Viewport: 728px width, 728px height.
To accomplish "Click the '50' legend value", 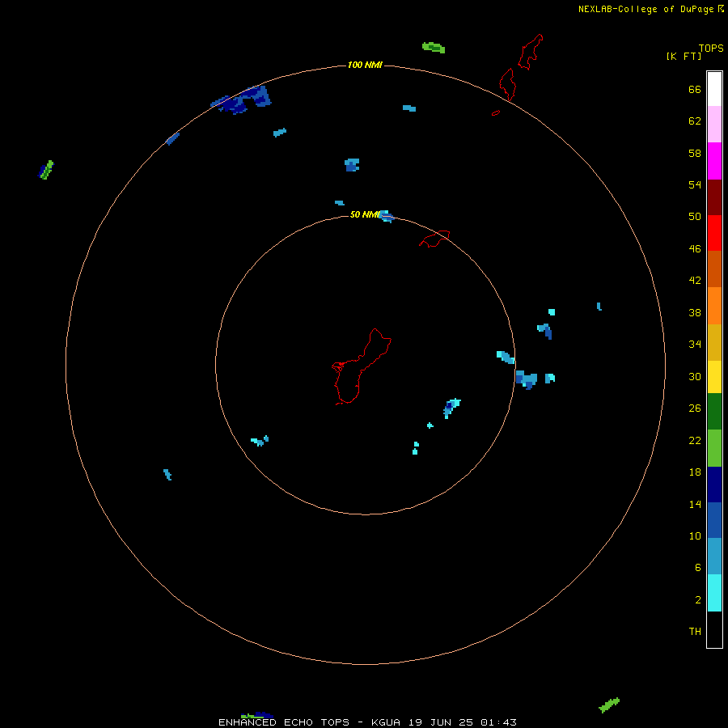I will tap(695, 216).
